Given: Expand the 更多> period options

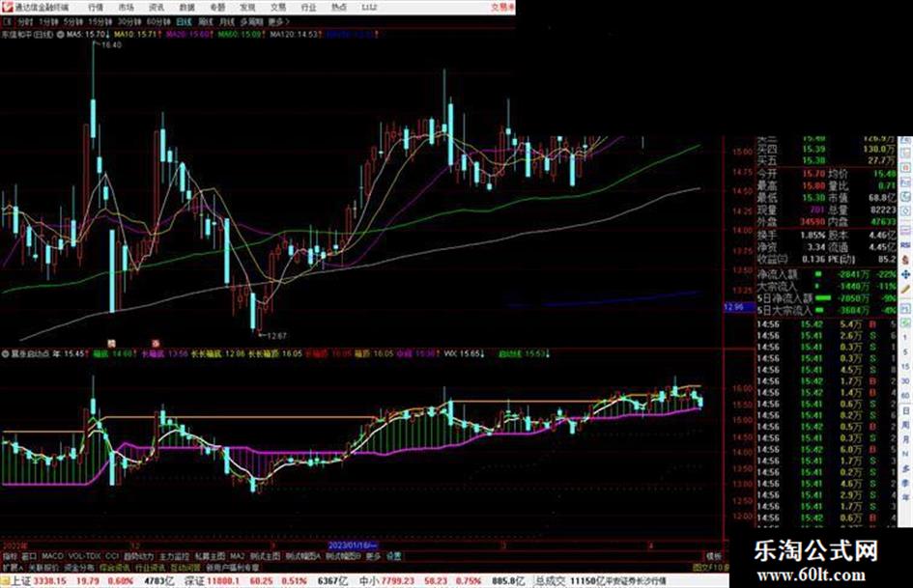Looking at the screenshot, I should pyautogui.click(x=278, y=21).
